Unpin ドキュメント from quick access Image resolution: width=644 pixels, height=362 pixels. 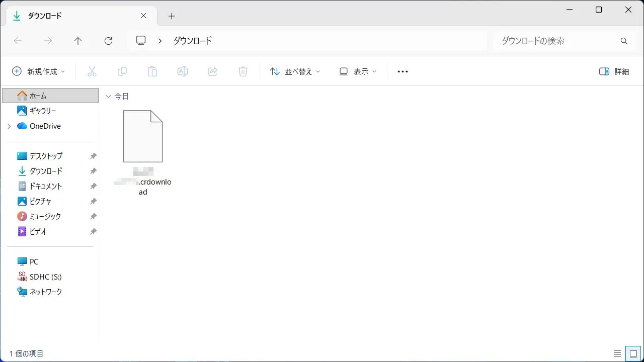(93, 186)
